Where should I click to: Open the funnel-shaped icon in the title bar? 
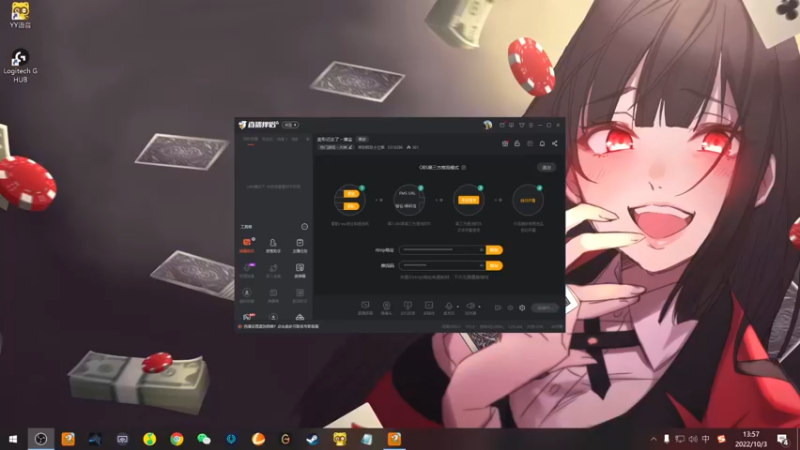(x=521, y=125)
